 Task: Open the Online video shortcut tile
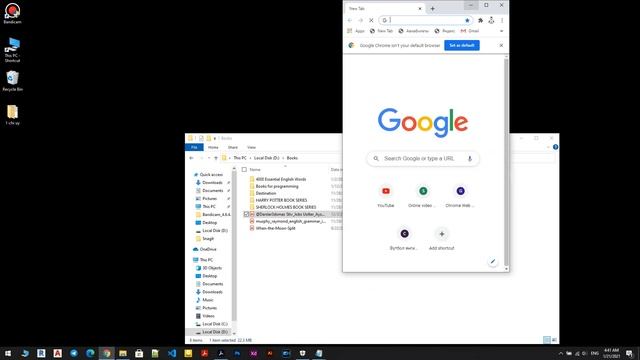pos(423,196)
